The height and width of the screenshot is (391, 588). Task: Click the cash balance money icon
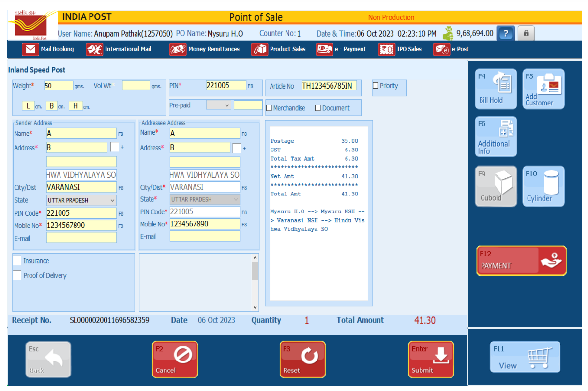[449, 33]
